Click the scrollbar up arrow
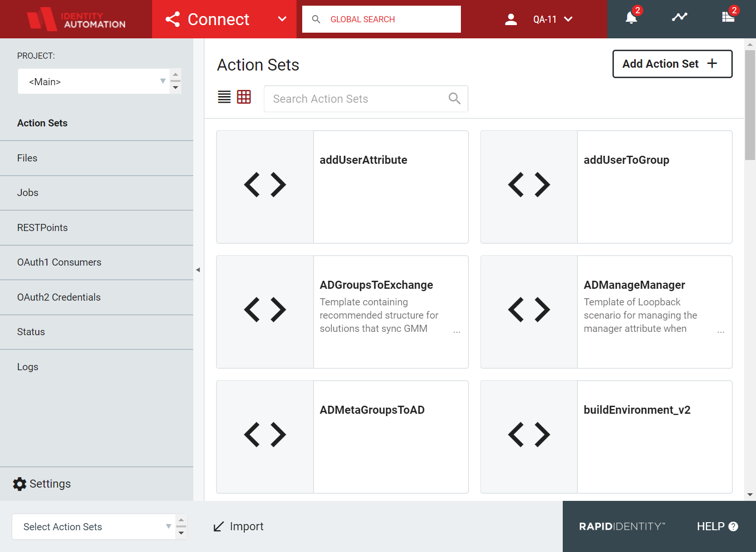 pyautogui.click(x=750, y=45)
